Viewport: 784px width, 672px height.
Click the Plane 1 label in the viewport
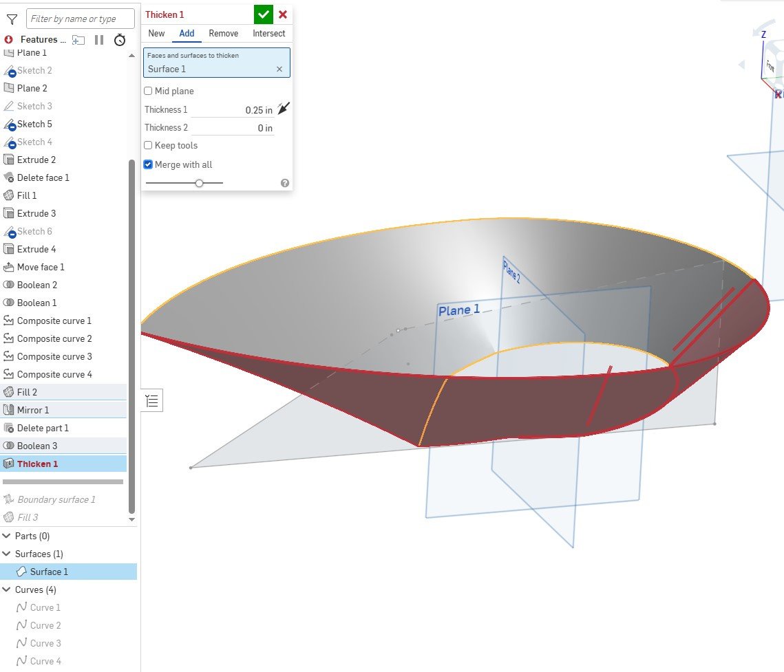459,310
